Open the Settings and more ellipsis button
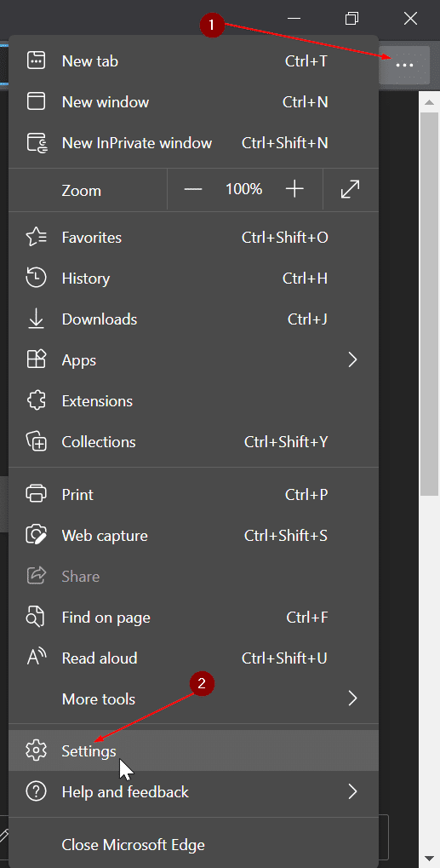Viewport: 440px width, 868px height. pyautogui.click(x=404, y=66)
